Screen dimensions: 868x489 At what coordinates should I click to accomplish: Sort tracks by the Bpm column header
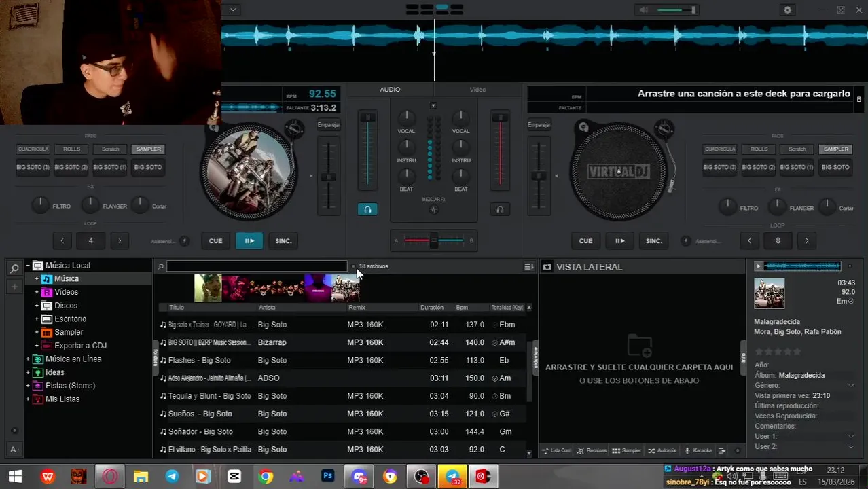tap(462, 308)
